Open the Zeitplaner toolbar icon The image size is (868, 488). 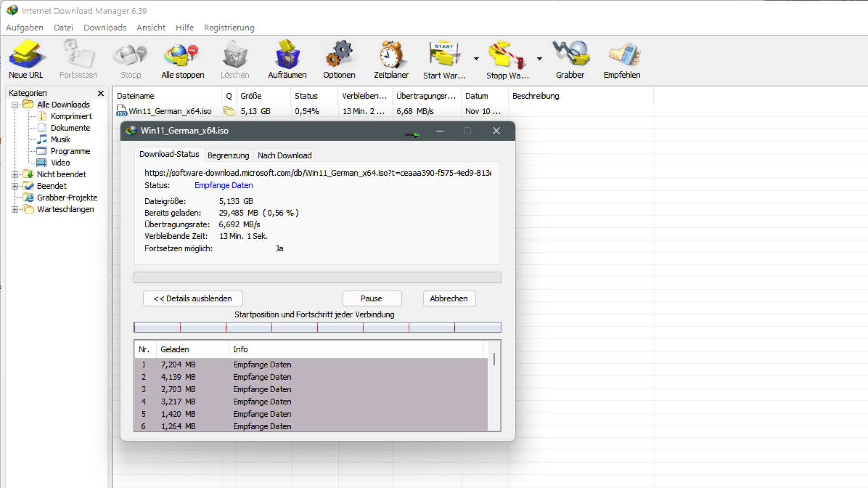391,59
